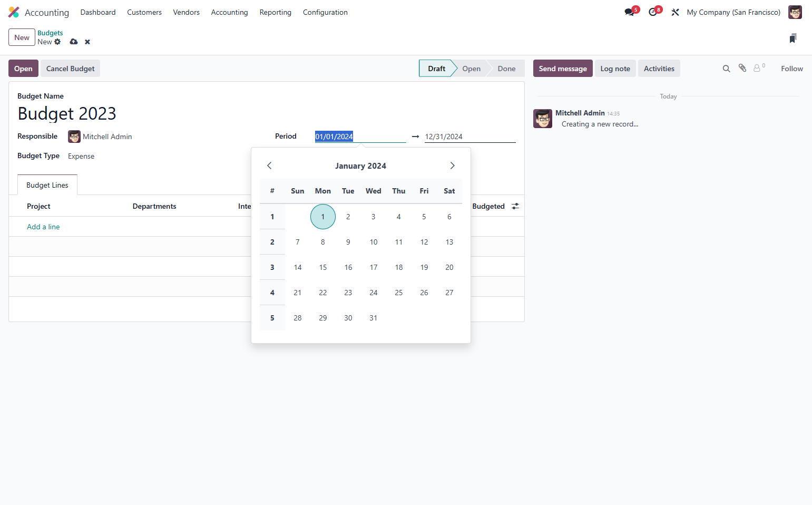This screenshot has height=505, width=812.
Task: Open the gear actions menu beside New
Action: pyautogui.click(x=57, y=42)
